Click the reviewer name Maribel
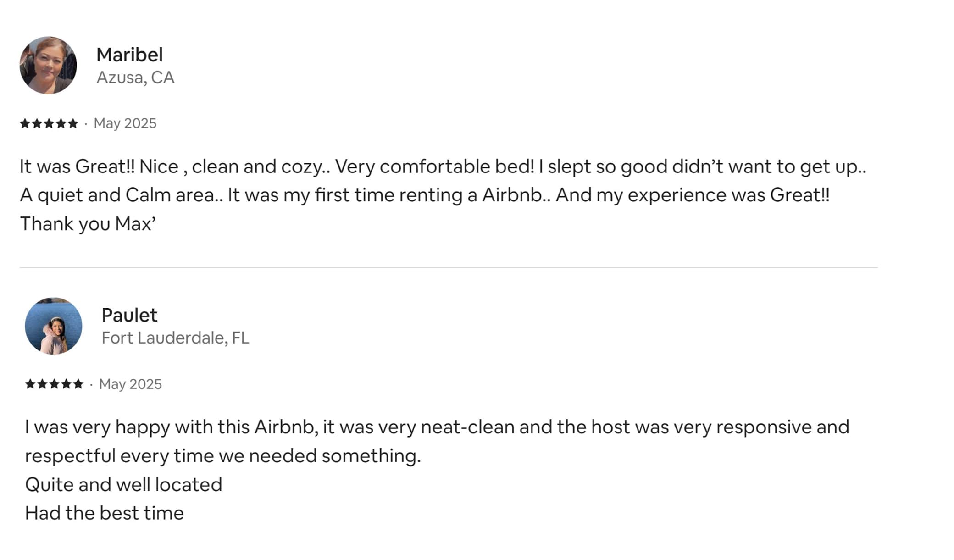 click(x=129, y=55)
